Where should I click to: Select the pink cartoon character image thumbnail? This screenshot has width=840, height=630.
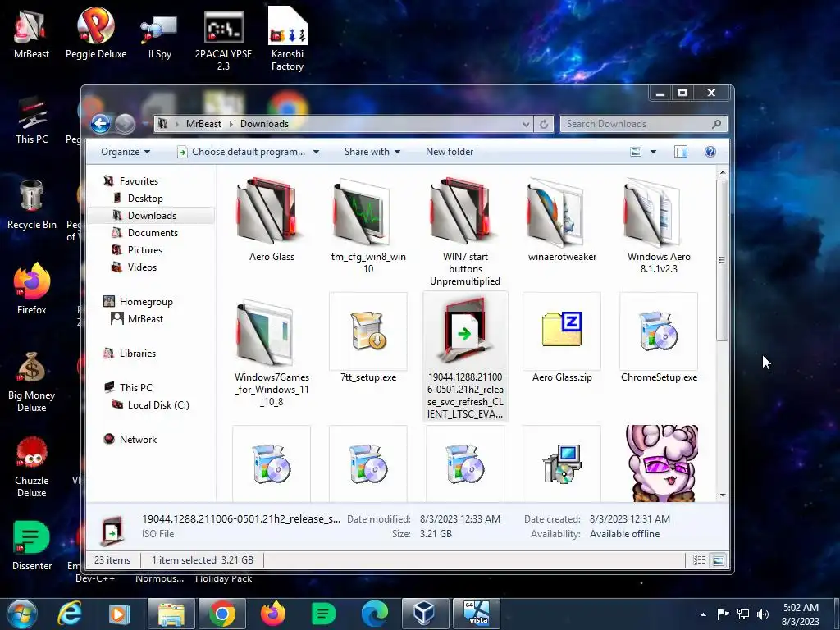point(662,463)
